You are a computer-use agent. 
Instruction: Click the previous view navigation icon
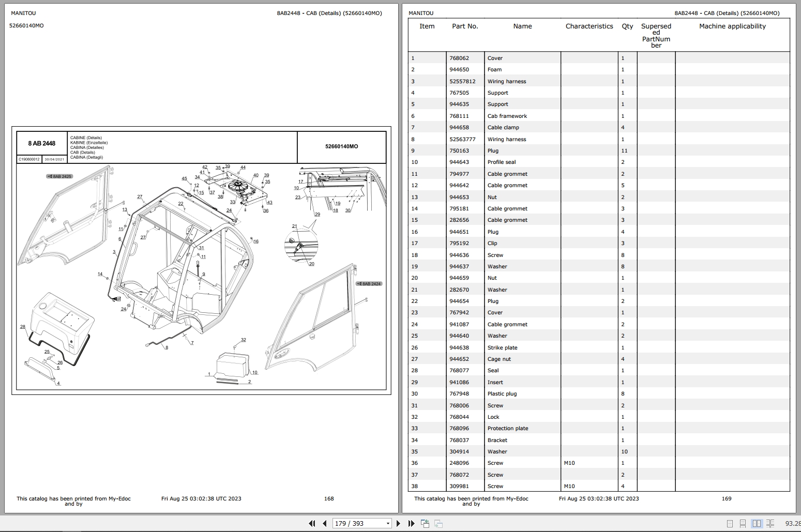tap(425, 523)
